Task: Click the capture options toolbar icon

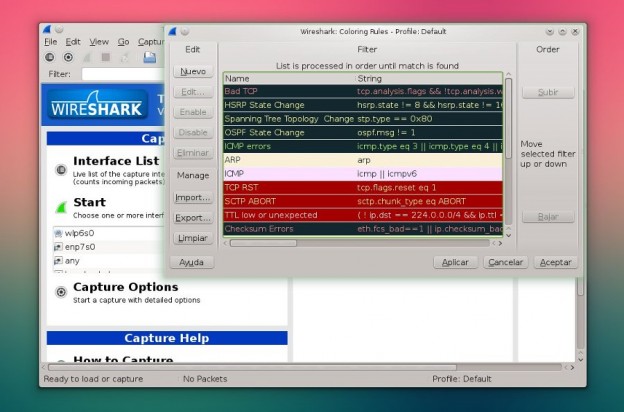Action: click(68, 57)
